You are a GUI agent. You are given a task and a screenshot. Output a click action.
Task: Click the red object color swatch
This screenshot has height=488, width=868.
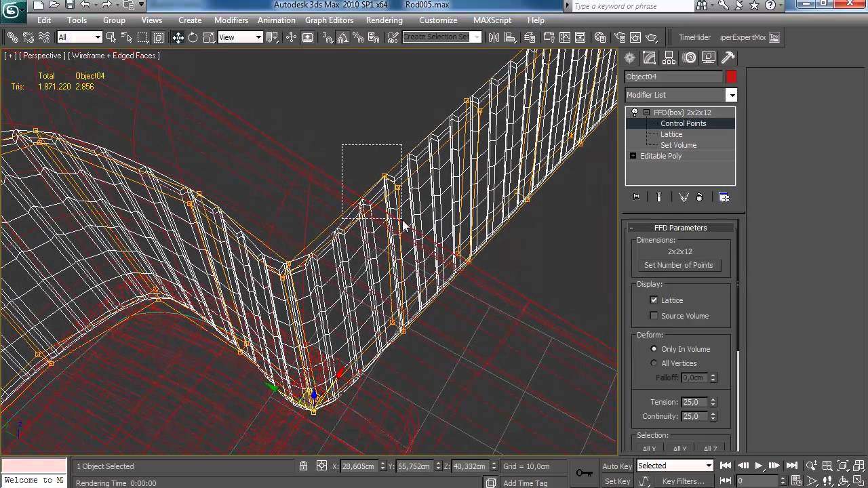point(731,77)
